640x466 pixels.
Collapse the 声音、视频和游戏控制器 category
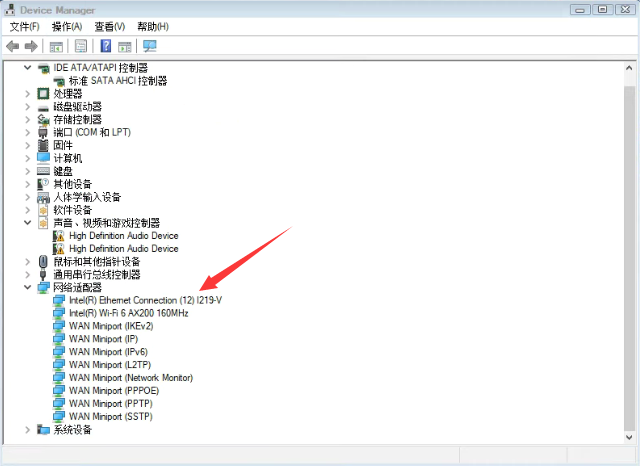click(x=28, y=223)
